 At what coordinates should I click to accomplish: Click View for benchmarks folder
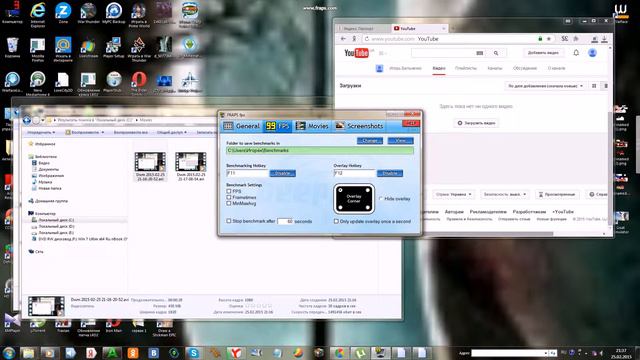pos(400,140)
